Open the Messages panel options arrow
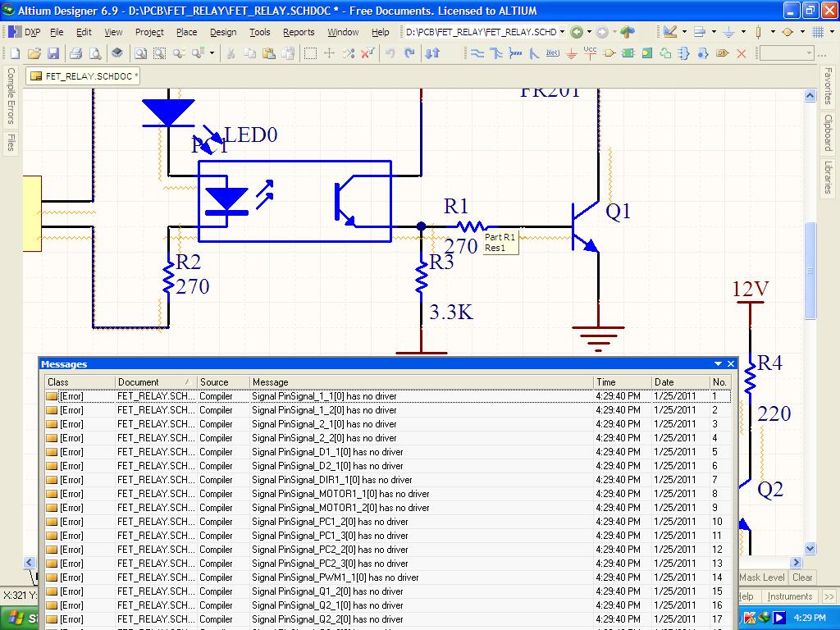The width and height of the screenshot is (840, 630). click(719, 364)
